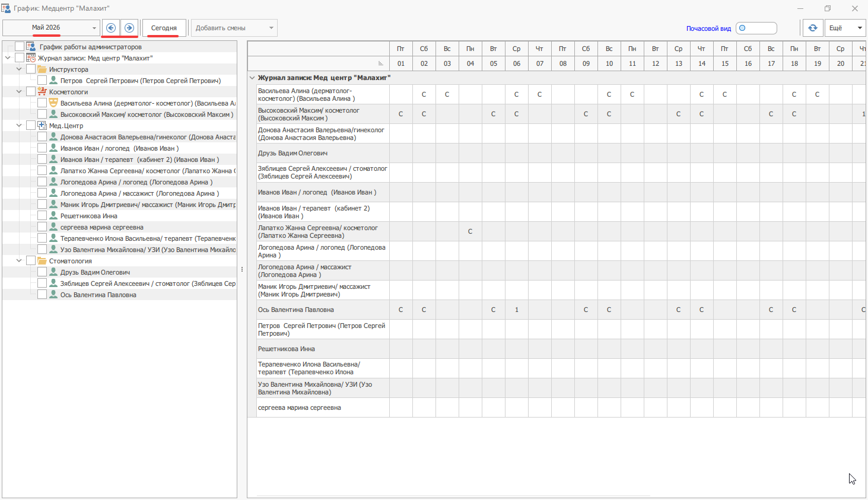868x500 pixels.
Task: Check the График работы администраторов box
Action: [x=20, y=47]
